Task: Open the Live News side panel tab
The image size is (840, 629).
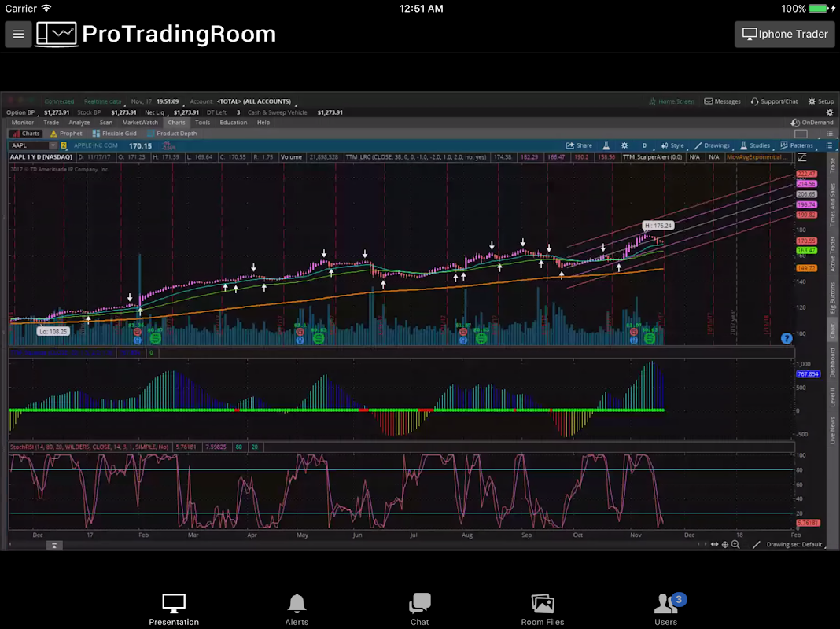Action: click(x=832, y=430)
